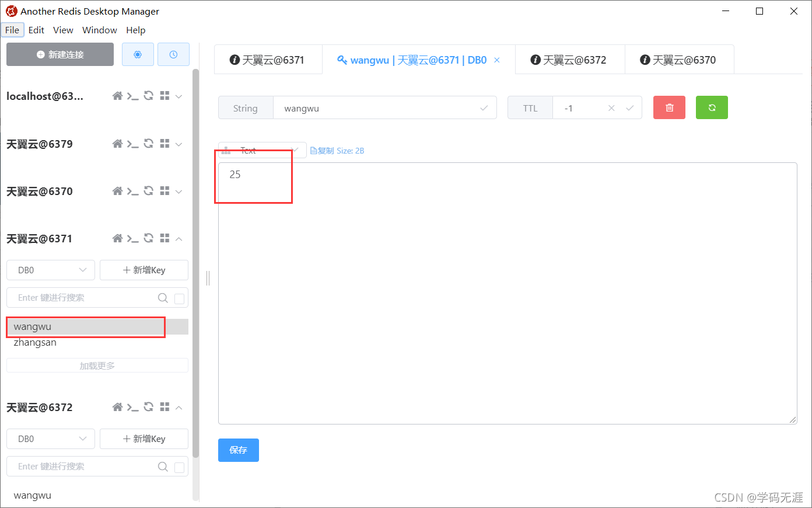This screenshot has height=508, width=812.
Task: Open home for 天翼云@6370 in sidebar
Action: [x=117, y=191]
